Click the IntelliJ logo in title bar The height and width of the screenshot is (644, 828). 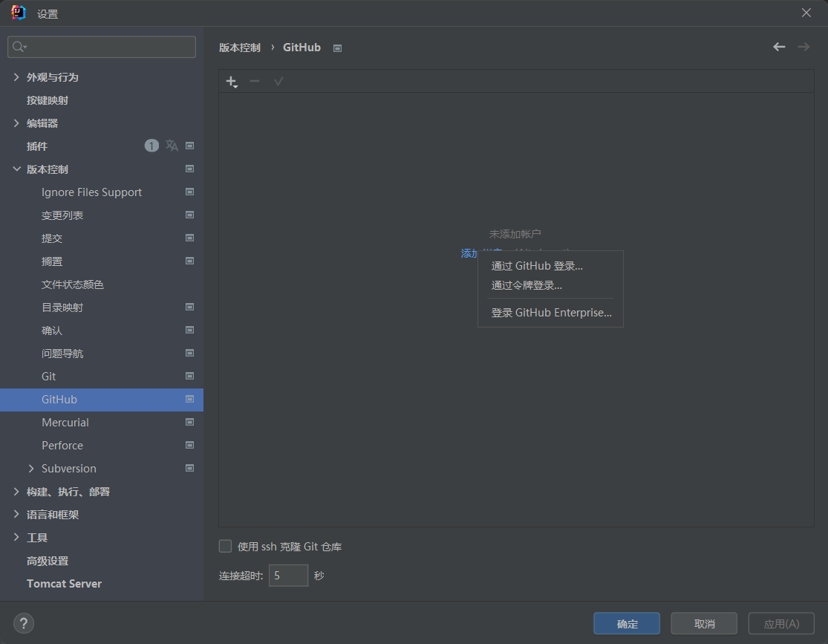[19, 13]
